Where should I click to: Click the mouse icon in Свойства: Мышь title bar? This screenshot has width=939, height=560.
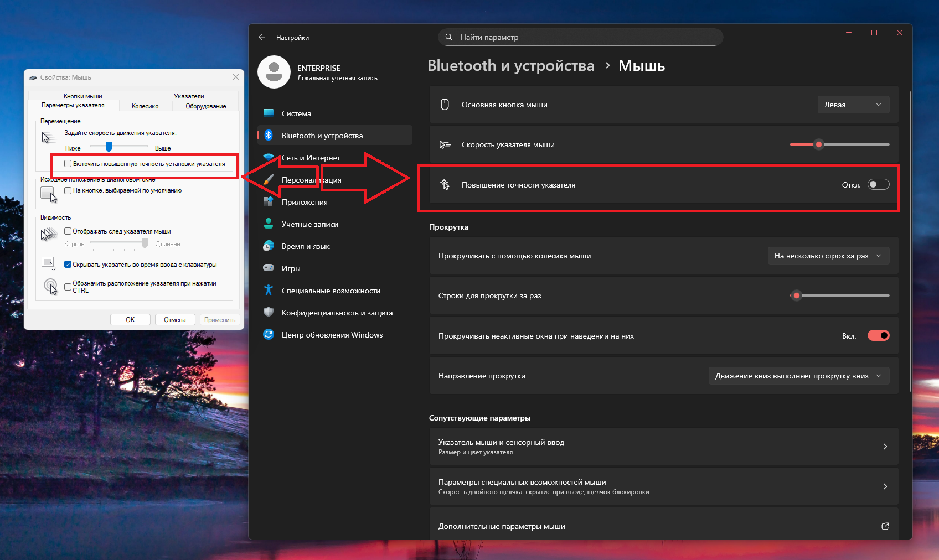coord(33,77)
